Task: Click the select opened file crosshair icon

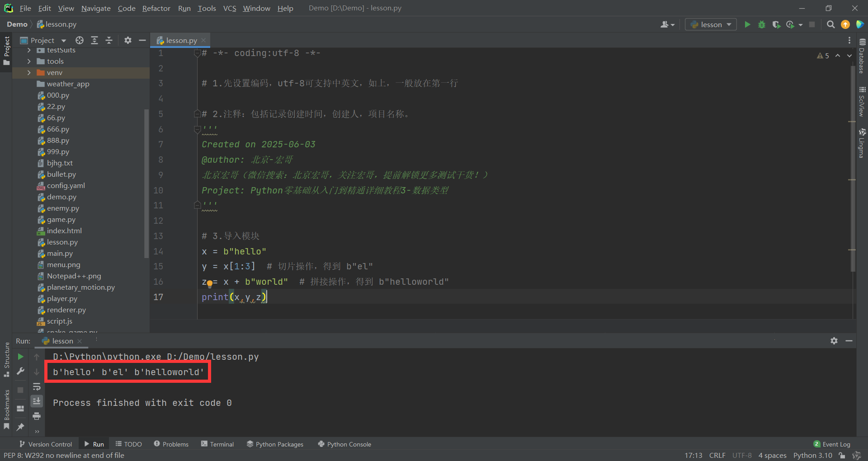Action: pos(80,40)
